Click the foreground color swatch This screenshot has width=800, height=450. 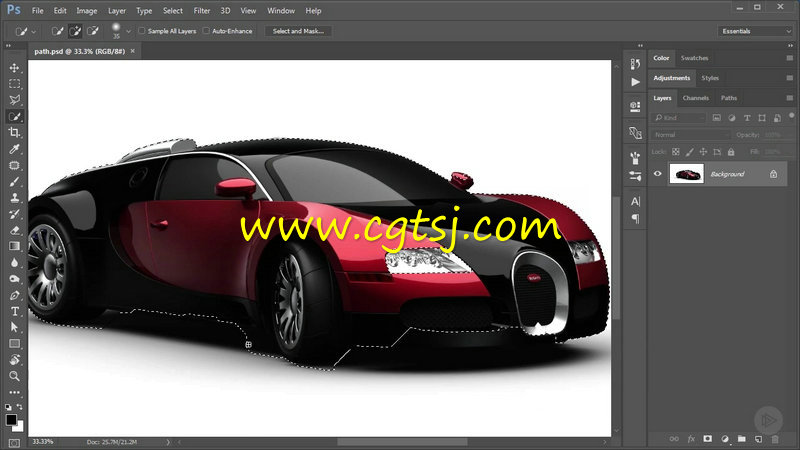tap(11, 420)
